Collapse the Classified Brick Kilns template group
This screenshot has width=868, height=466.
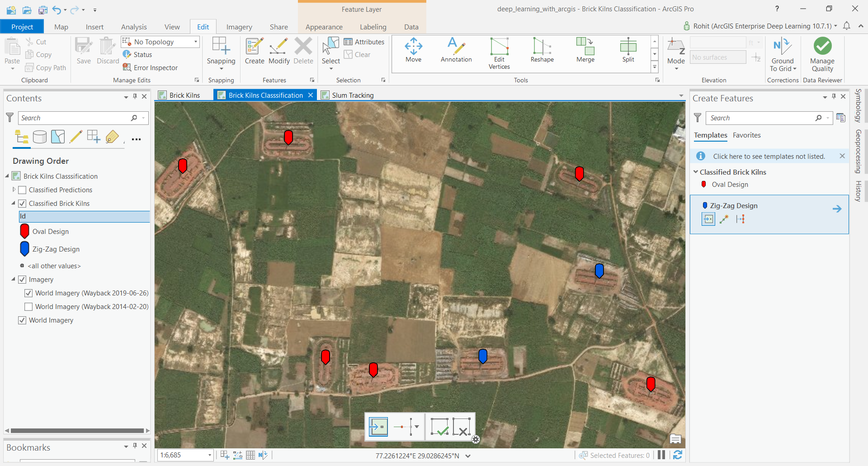(696, 172)
